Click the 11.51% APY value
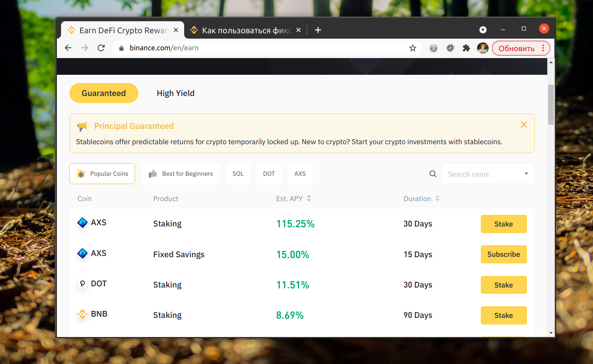The height and width of the screenshot is (364, 593). (293, 285)
